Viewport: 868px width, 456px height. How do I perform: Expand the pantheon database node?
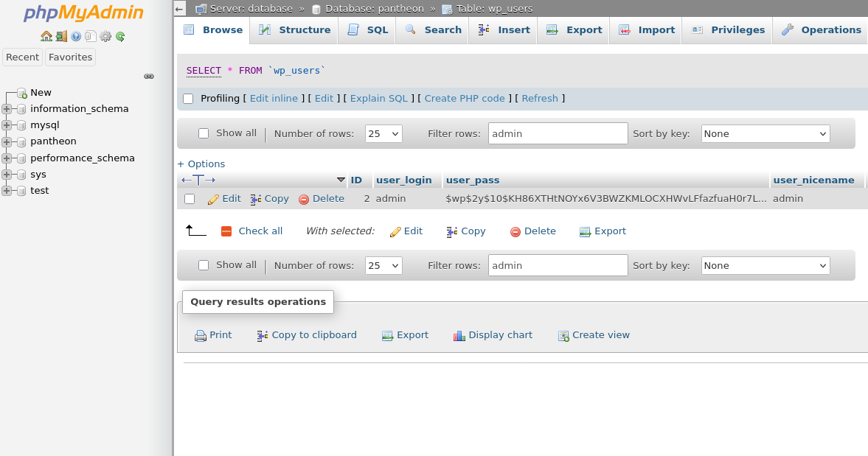(7, 142)
